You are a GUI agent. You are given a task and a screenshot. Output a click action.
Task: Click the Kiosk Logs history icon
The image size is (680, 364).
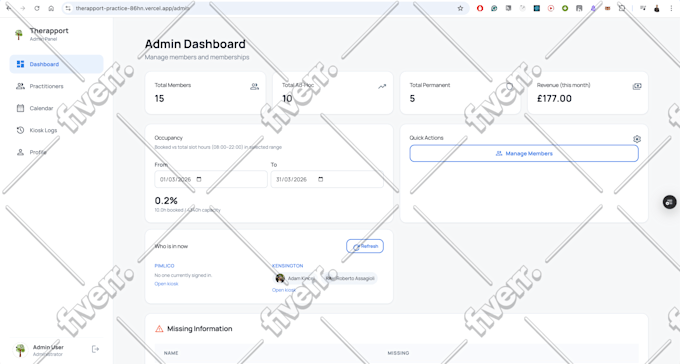click(x=20, y=130)
